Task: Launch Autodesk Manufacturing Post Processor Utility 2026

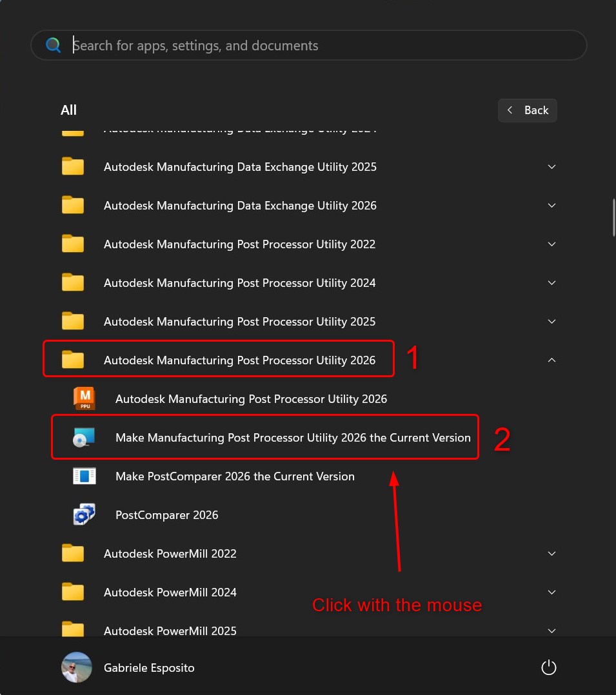Action: (251, 398)
